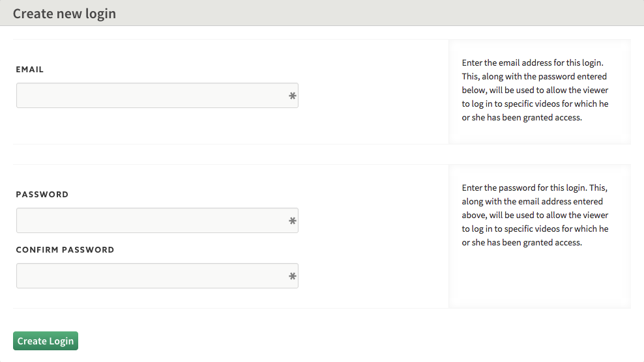This screenshot has width=644, height=362.
Task: Click the Create Login button
Action: [x=46, y=341]
